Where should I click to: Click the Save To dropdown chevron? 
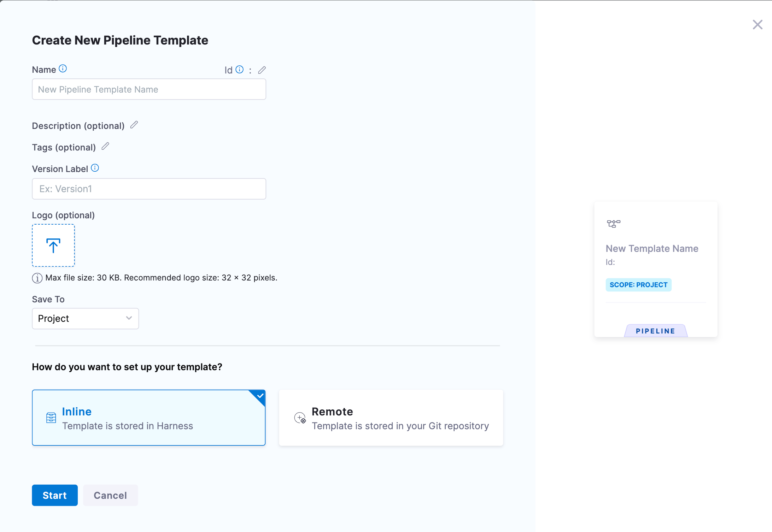point(129,318)
